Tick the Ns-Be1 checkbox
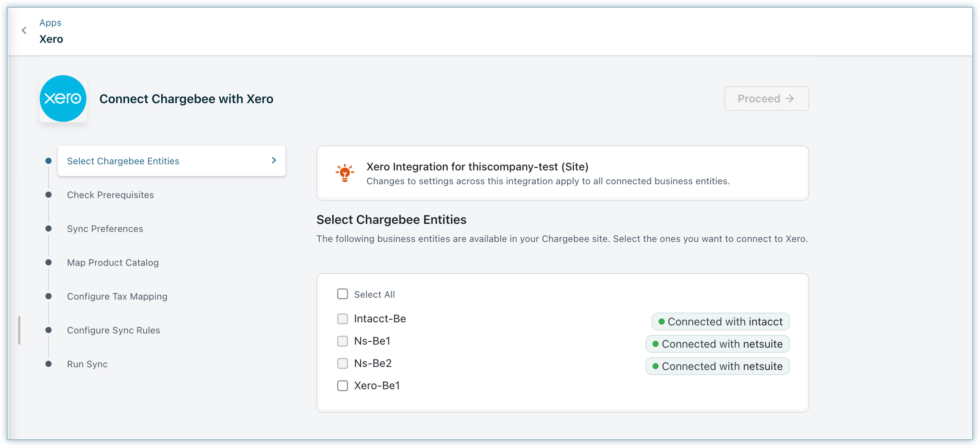Viewport: 980px width, 447px height. coord(342,341)
